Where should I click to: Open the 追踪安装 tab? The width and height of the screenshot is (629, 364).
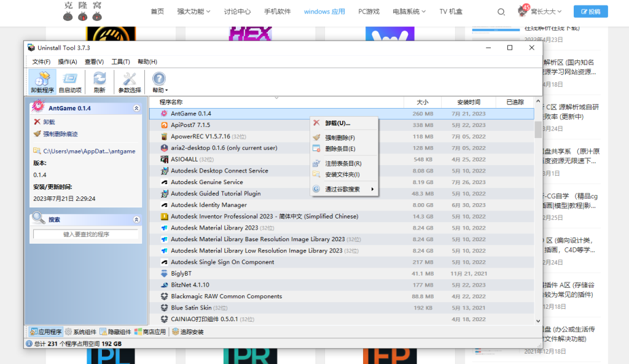click(188, 331)
